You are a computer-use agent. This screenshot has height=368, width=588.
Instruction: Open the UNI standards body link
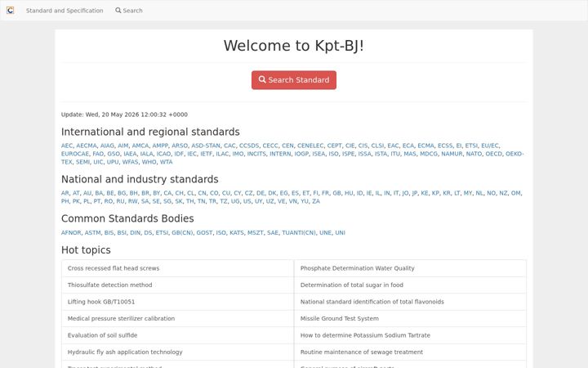[340, 233]
